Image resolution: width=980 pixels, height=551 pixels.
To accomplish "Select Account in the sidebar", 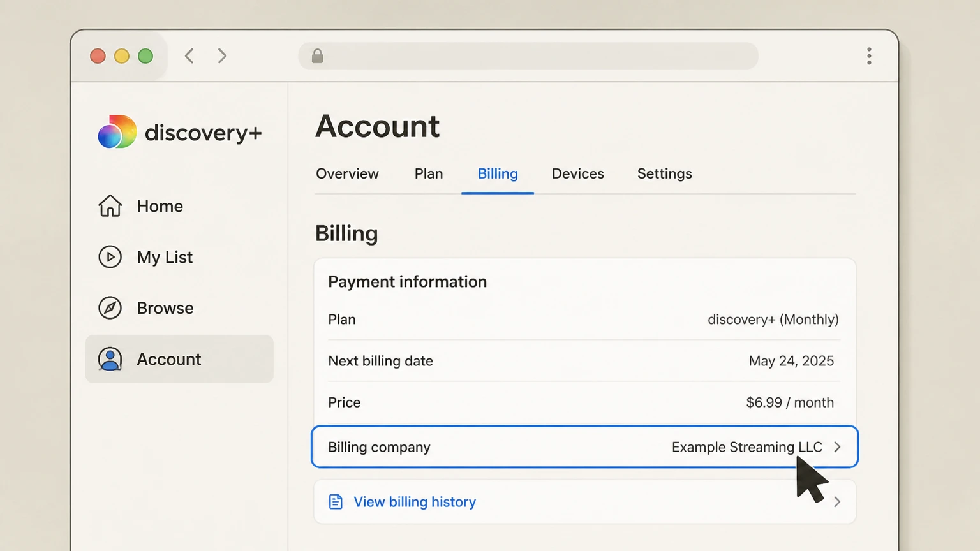I will tap(179, 359).
